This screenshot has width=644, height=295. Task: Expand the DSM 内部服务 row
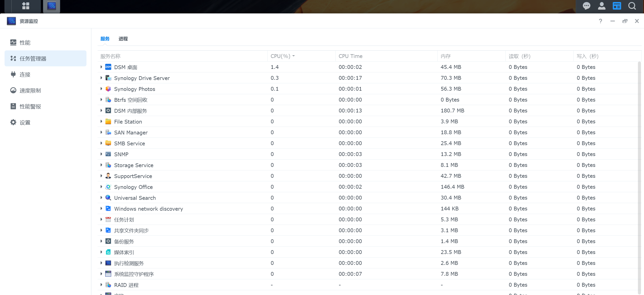(x=101, y=110)
